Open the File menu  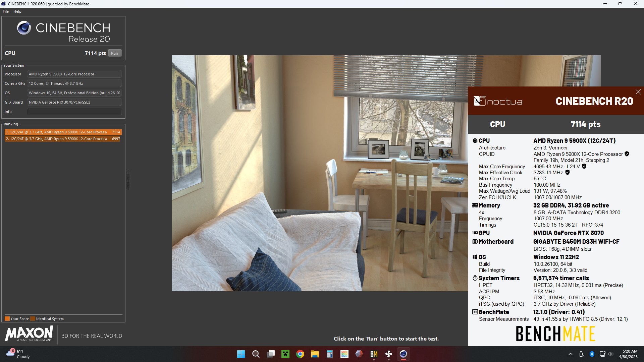(6, 11)
